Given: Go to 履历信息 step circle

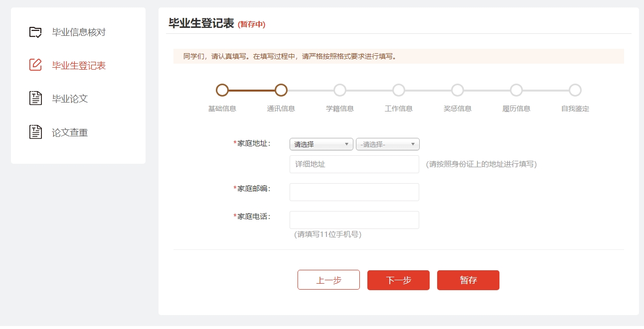Looking at the screenshot, I should click(x=516, y=90).
